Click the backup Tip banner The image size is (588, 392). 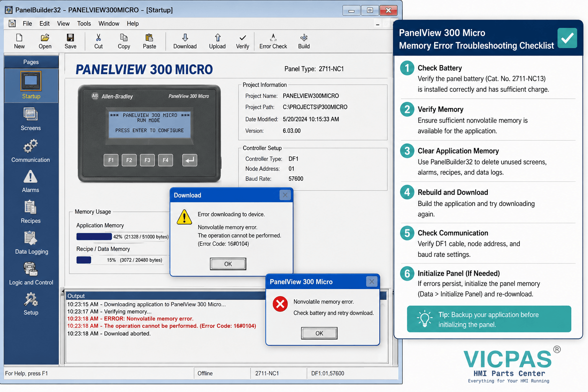(x=489, y=319)
